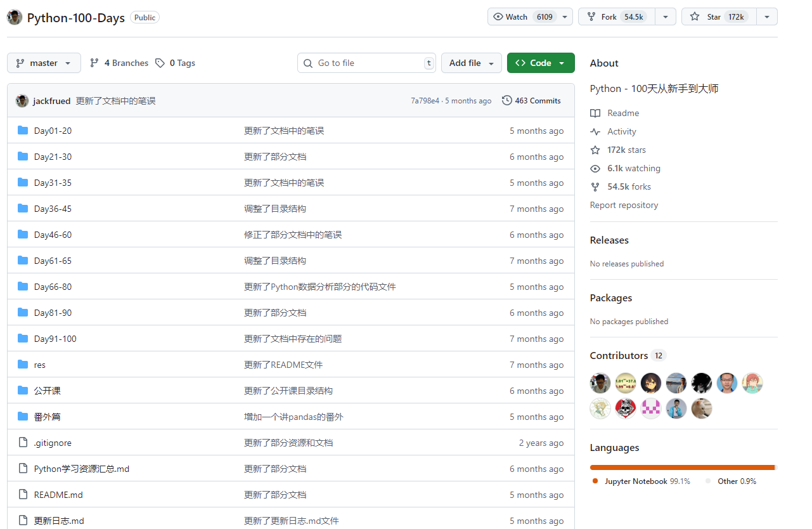Click jackfrued's avatar next to the commit
The height and width of the screenshot is (529, 812).
coord(21,100)
